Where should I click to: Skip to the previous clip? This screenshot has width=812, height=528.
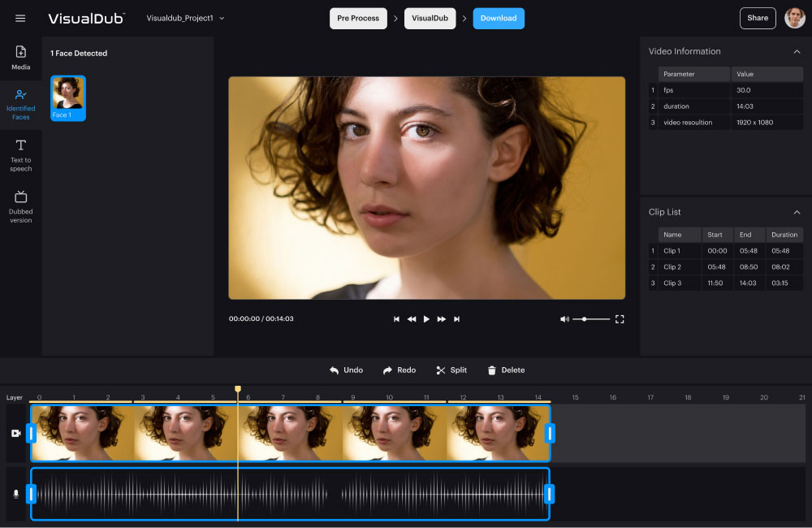tap(396, 319)
